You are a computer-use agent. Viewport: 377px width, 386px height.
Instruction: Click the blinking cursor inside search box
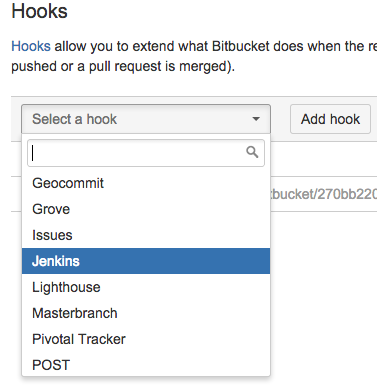[x=33, y=153]
